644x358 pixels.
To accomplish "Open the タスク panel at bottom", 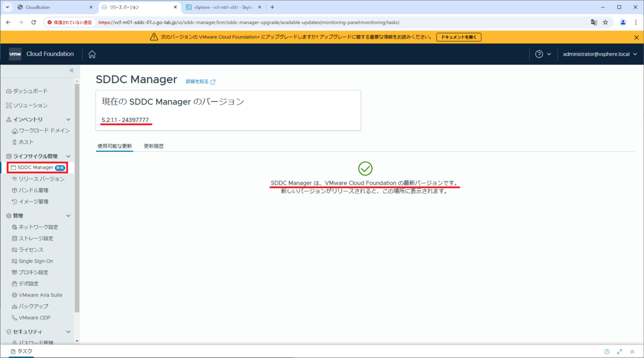I will pyautogui.click(x=21, y=352).
